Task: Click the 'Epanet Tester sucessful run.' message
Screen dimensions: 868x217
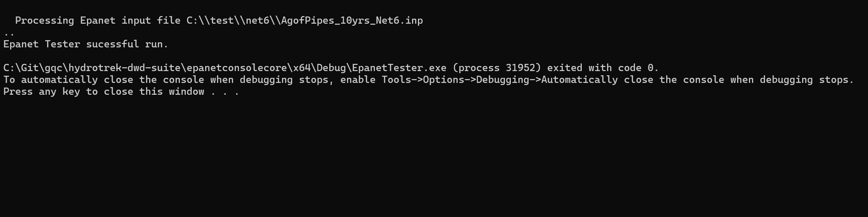Action: tap(86, 44)
